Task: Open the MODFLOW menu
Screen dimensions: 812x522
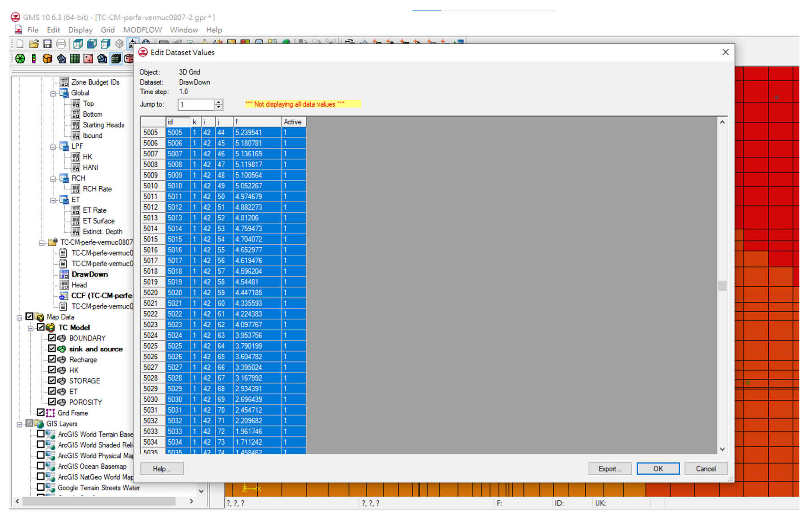Action: (x=142, y=30)
